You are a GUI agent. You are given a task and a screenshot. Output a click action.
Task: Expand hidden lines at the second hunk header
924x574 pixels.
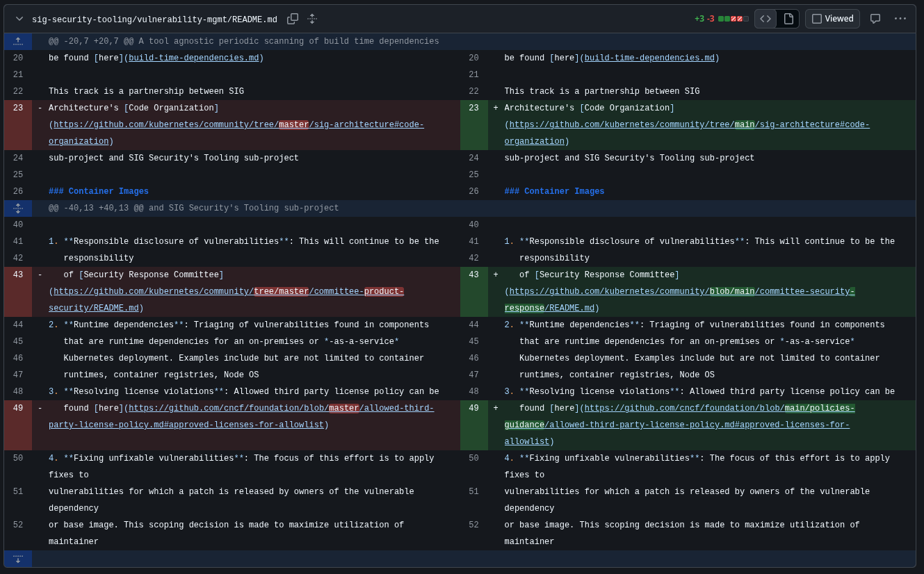(17, 208)
